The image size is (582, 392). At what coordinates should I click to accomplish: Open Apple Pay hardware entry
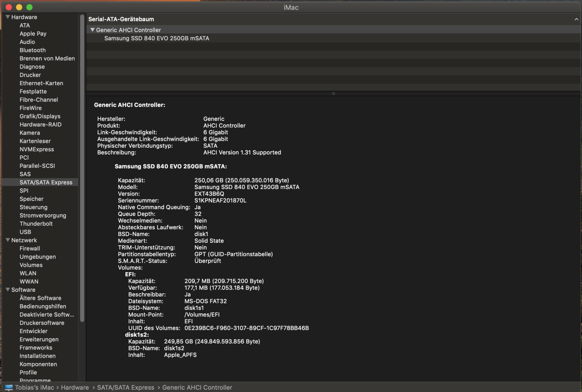click(33, 34)
